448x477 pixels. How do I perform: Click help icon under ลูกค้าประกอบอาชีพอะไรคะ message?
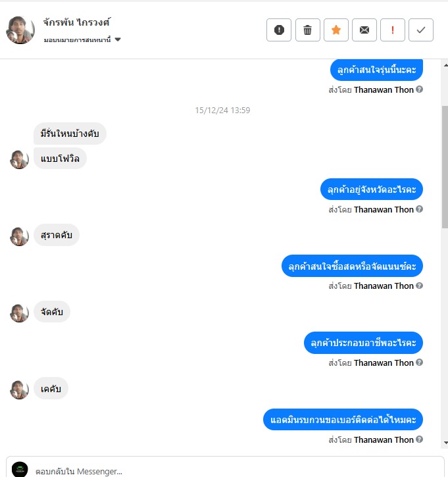(x=420, y=363)
